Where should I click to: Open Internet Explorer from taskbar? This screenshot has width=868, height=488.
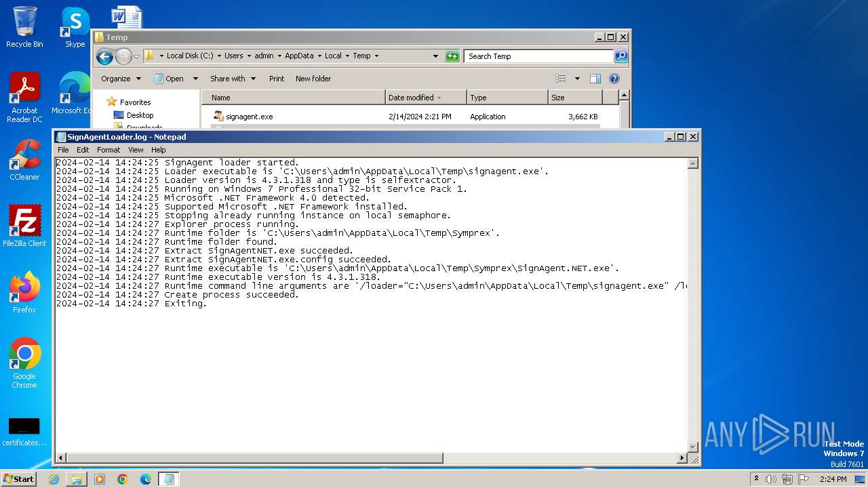54,479
